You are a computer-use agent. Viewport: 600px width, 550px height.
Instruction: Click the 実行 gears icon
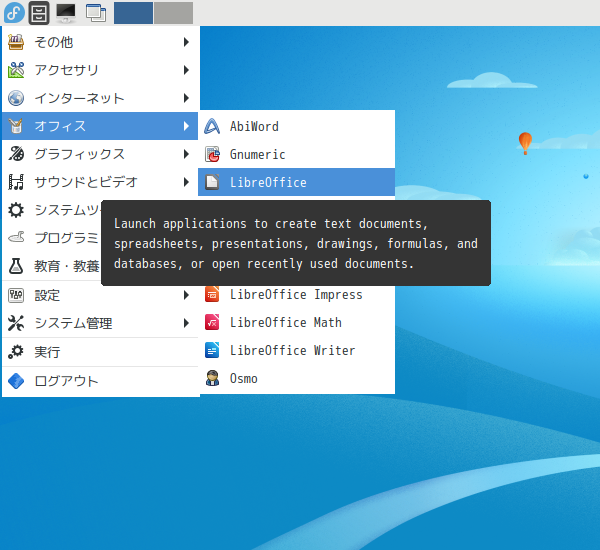tap(16, 352)
